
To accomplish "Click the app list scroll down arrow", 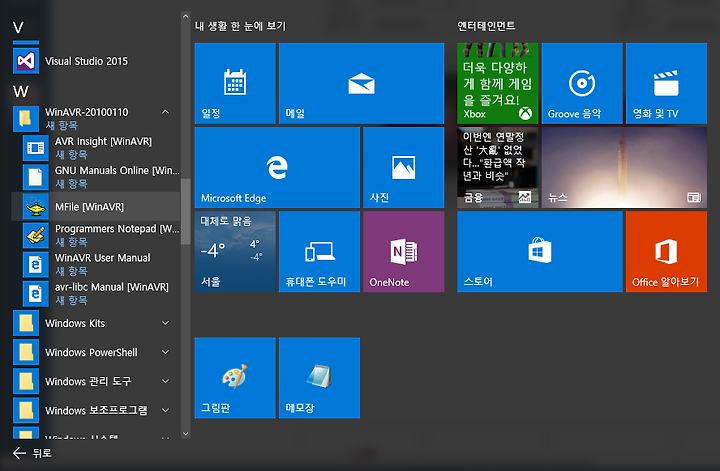I will tap(186, 433).
